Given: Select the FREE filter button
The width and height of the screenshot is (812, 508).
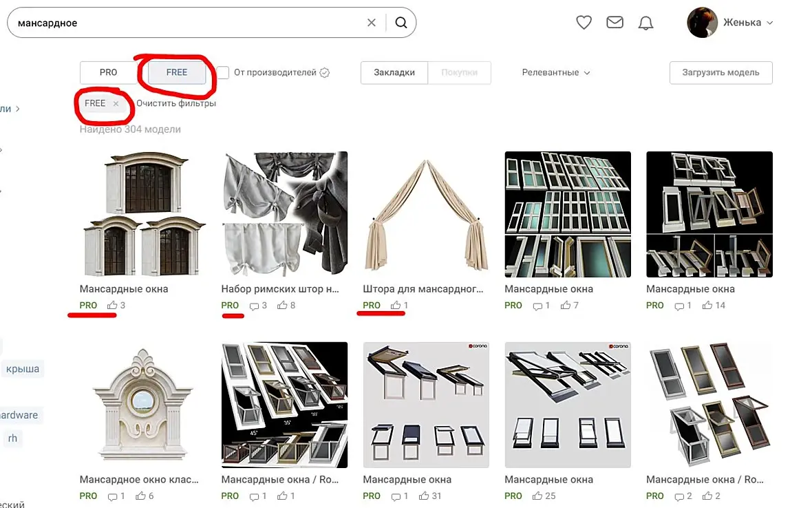Looking at the screenshot, I should click(x=177, y=72).
